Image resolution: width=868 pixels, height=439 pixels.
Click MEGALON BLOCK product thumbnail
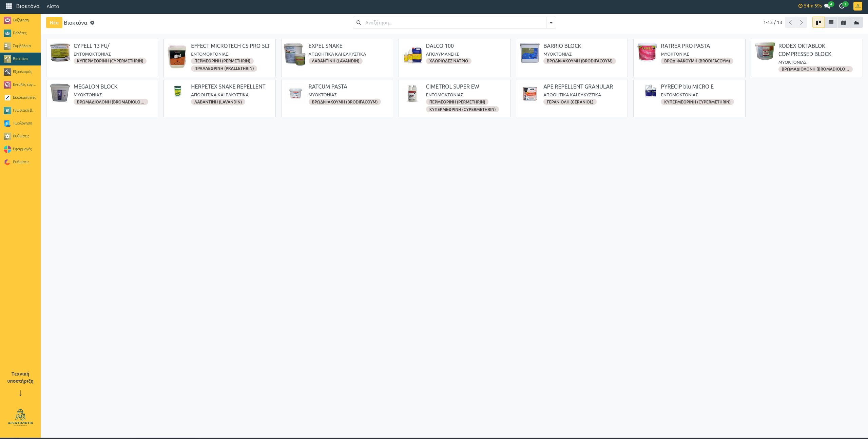click(60, 93)
